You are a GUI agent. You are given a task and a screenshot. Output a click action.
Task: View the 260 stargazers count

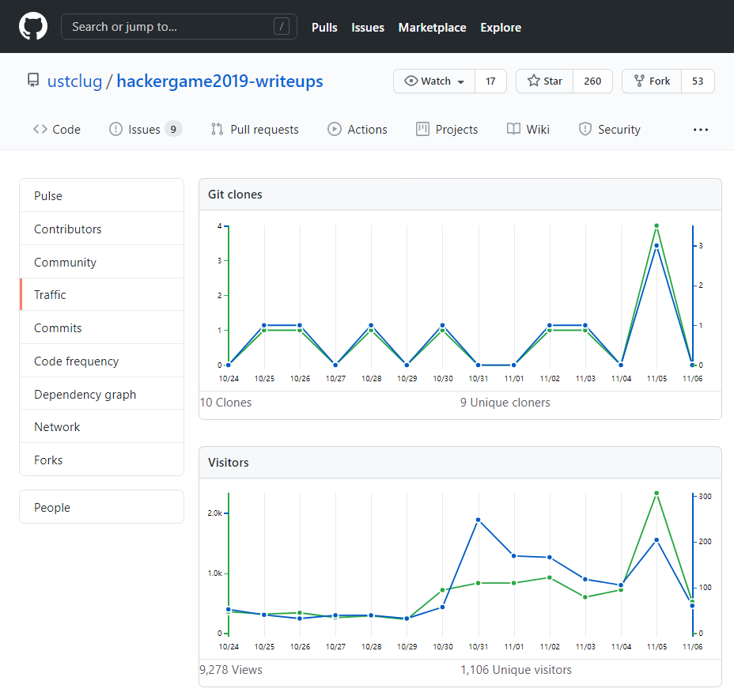[x=592, y=81]
